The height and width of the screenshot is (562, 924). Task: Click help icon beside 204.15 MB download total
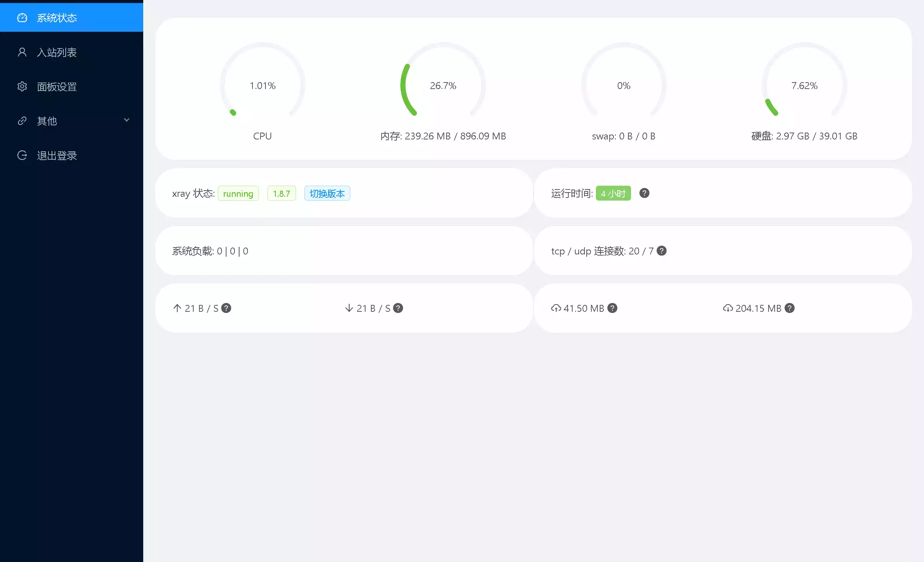pos(790,308)
